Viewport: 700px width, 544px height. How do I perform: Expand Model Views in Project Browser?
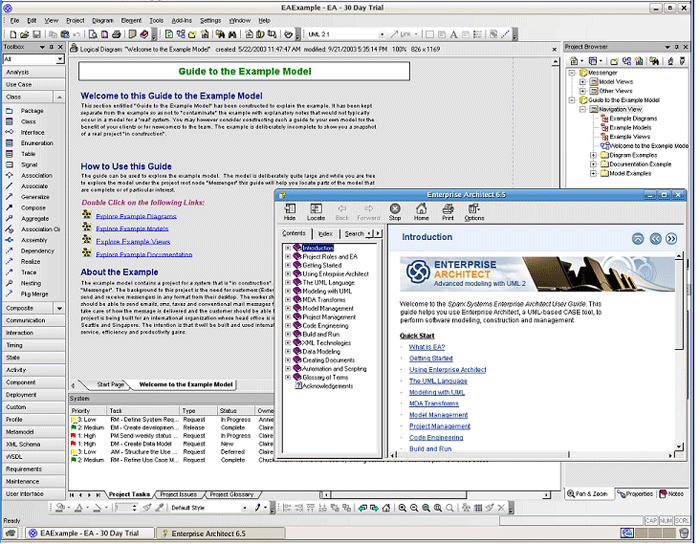pyautogui.click(x=582, y=82)
